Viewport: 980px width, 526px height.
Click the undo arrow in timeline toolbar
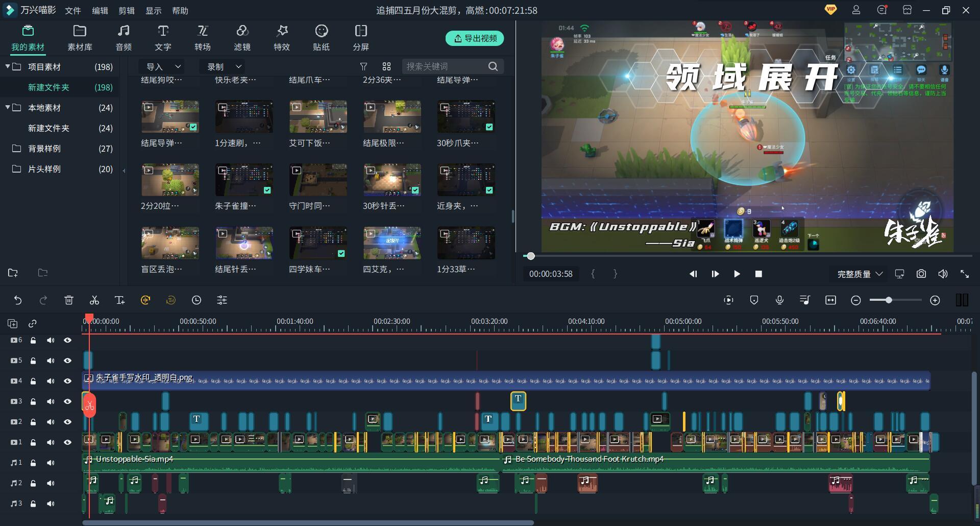tap(18, 300)
